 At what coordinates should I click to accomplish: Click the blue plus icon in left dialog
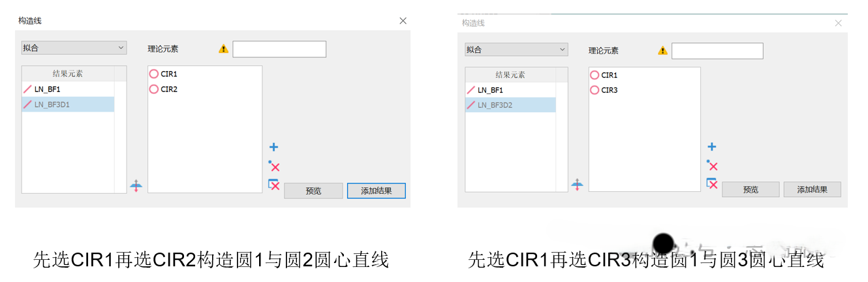click(x=274, y=148)
